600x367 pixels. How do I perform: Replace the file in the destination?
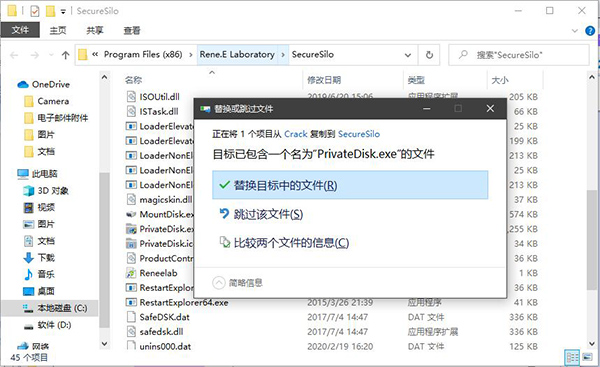point(350,185)
